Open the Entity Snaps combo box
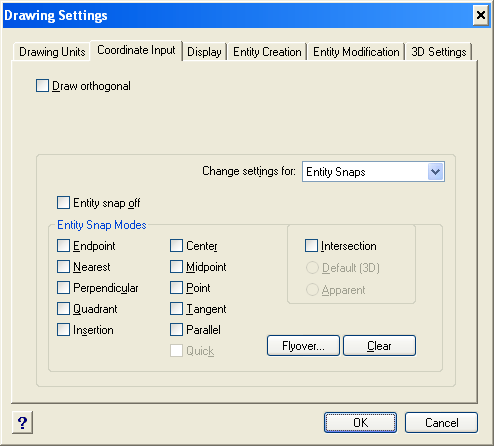This screenshot has width=494, height=446. (x=373, y=172)
